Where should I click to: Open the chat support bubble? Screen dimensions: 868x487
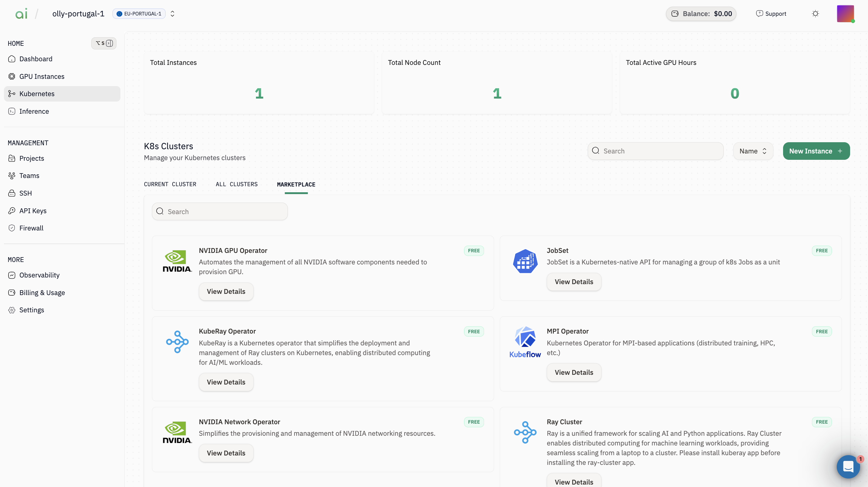click(x=848, y=466)
